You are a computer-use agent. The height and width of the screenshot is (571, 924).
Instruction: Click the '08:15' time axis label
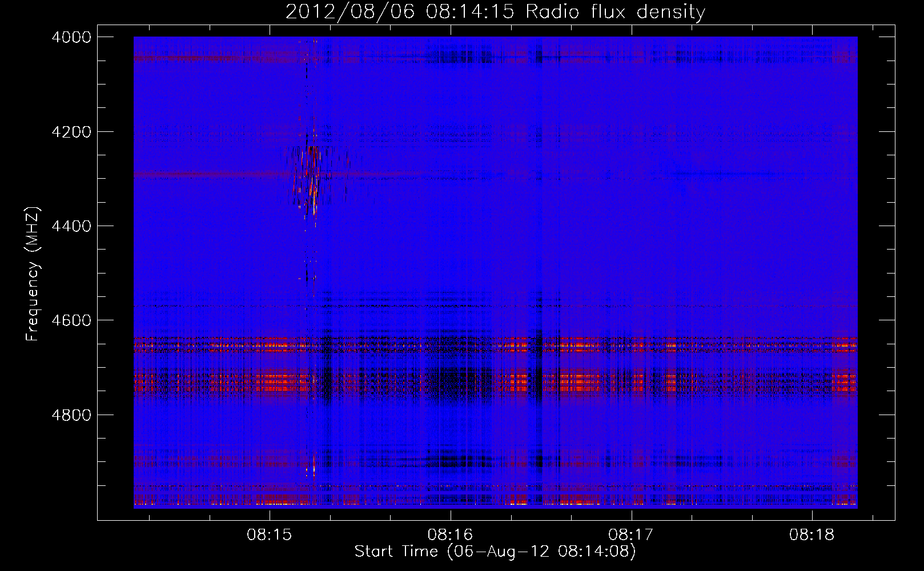[270, 535]
